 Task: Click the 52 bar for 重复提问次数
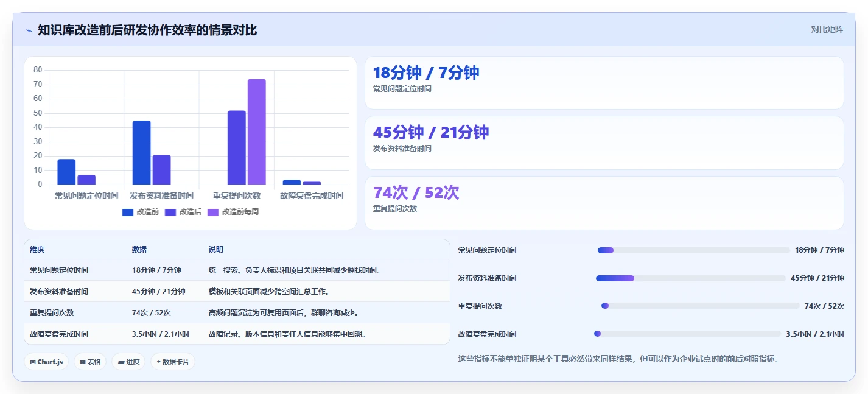(x=237, y=147)
